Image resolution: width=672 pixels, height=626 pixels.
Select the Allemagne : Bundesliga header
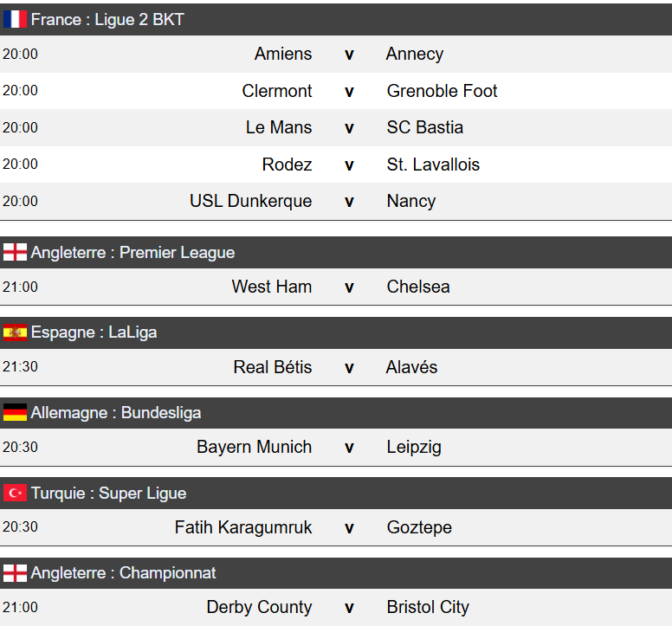pyautogui.click(x=116, y=413)
